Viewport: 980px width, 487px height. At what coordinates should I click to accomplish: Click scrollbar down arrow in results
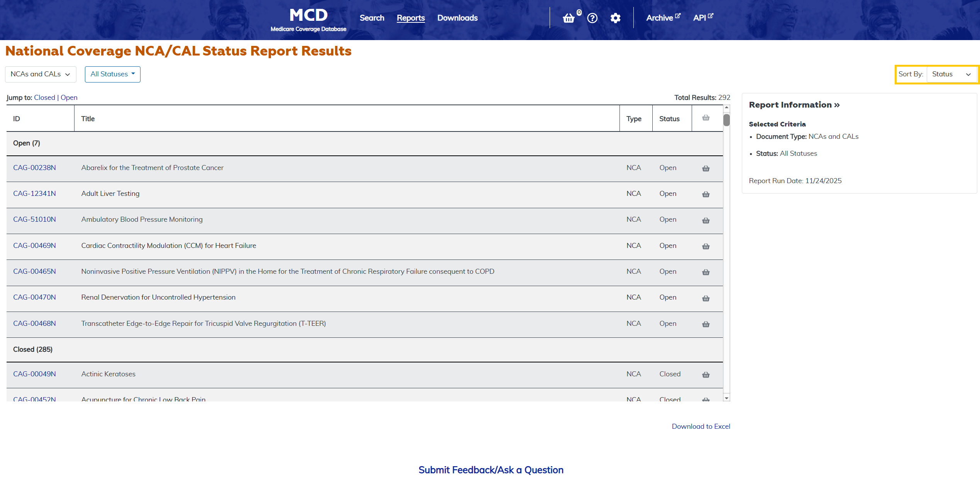[x=726, y=398]
